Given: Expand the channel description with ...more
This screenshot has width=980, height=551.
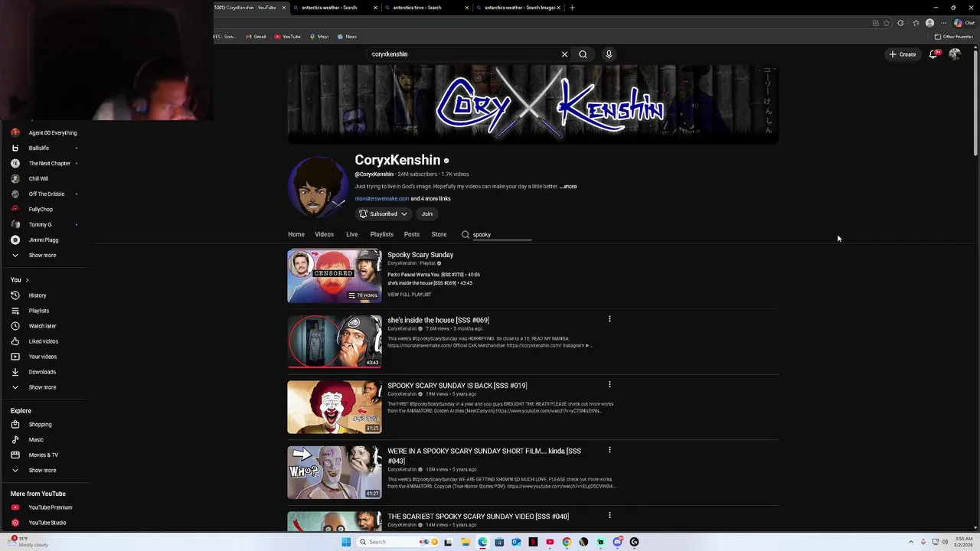Looking at the screenshot, I should pos(568,187).
